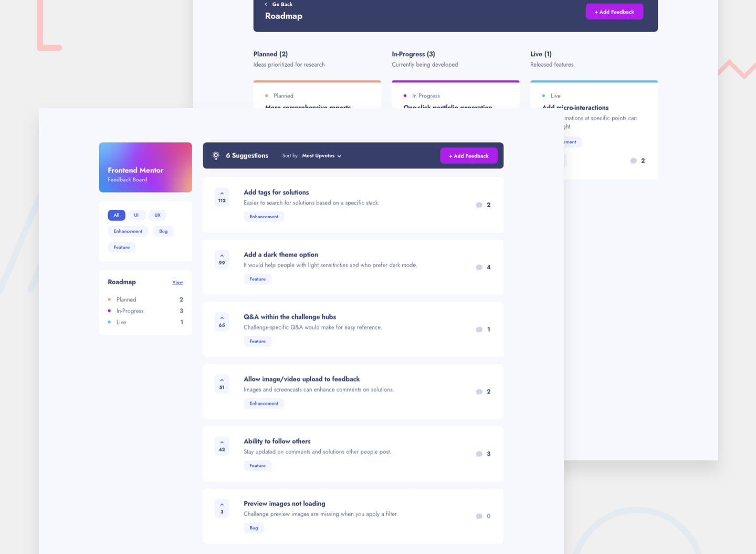The height and width of the screenshot is (554, 756).
Task: Click the Feature tag on Ability to follow others
Action: click(x=257, y=465)
